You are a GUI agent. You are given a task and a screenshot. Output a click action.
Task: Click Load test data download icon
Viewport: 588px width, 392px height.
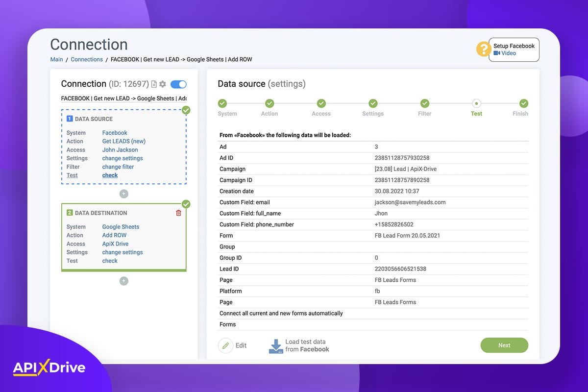276,346
